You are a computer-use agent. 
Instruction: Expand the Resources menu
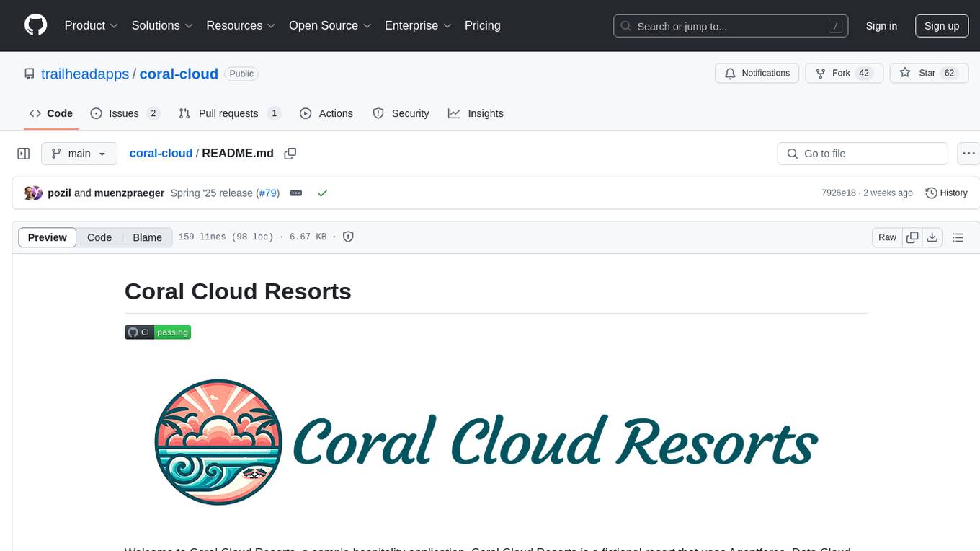(x=241, y=25)
